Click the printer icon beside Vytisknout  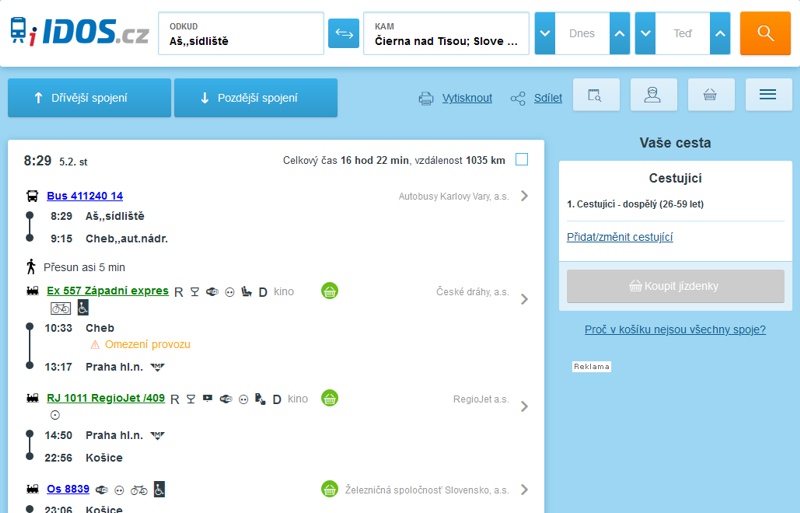coord(426,98)
